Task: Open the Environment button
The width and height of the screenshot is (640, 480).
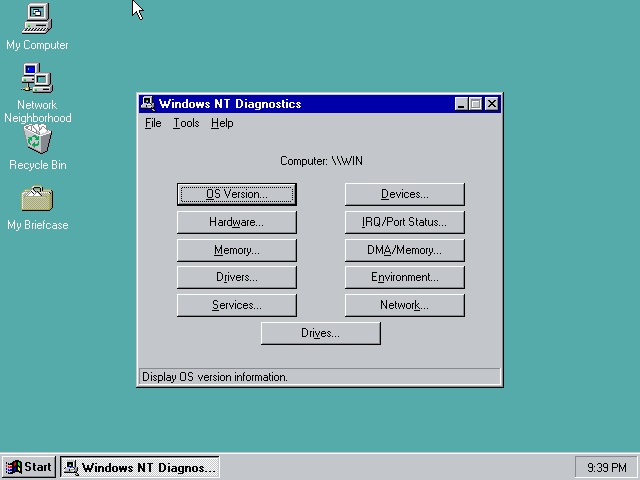Action: click(x=404, y=277)
